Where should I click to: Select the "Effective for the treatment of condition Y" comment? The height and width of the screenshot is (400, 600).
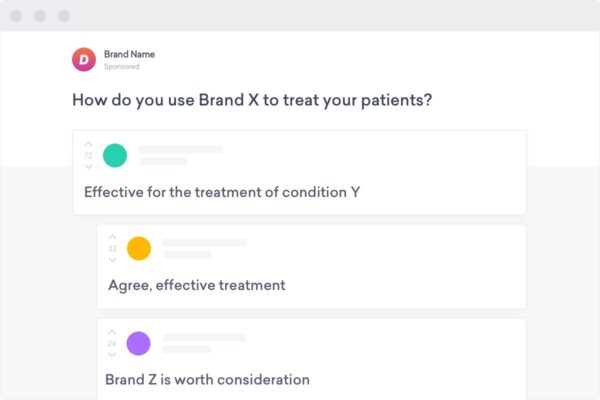coord(222,192)
